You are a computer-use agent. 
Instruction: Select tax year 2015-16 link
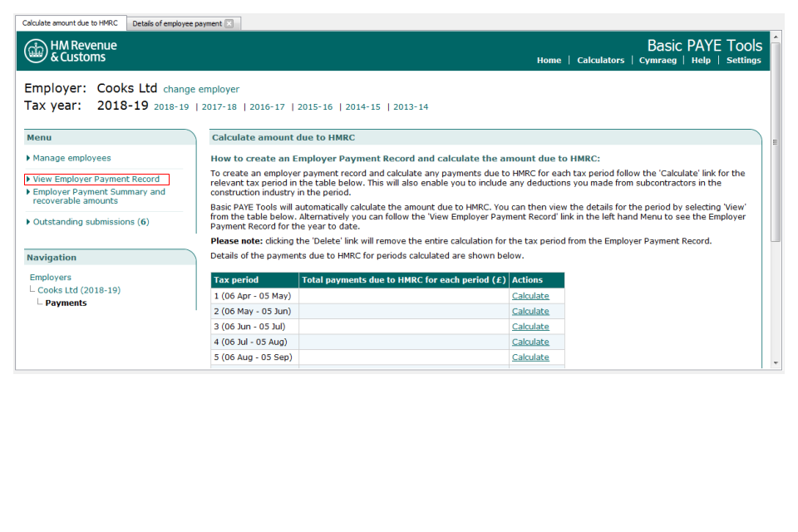[314, 107]
